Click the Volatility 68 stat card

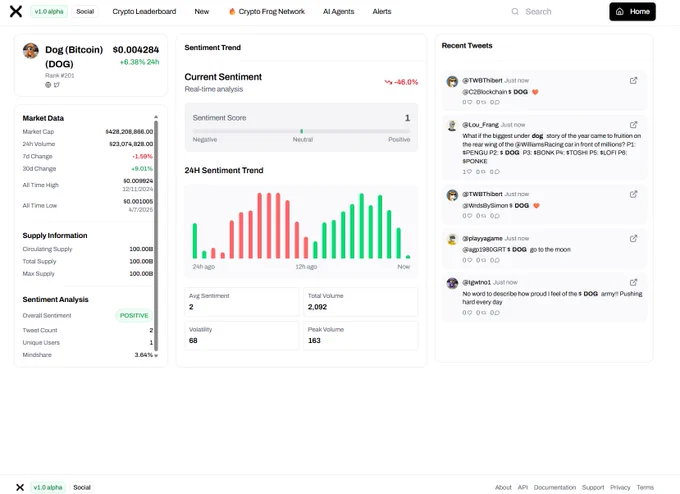tap(242, 336)
